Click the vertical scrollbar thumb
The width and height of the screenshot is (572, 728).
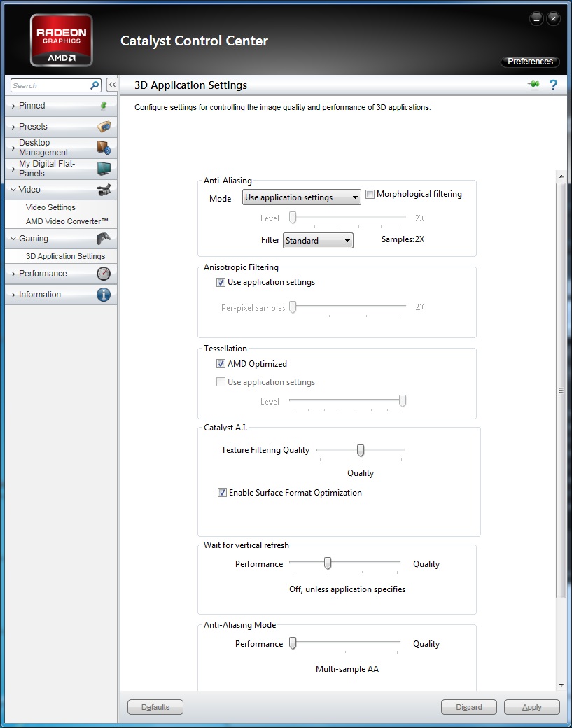pyautogui.click(x=561, y=391)
